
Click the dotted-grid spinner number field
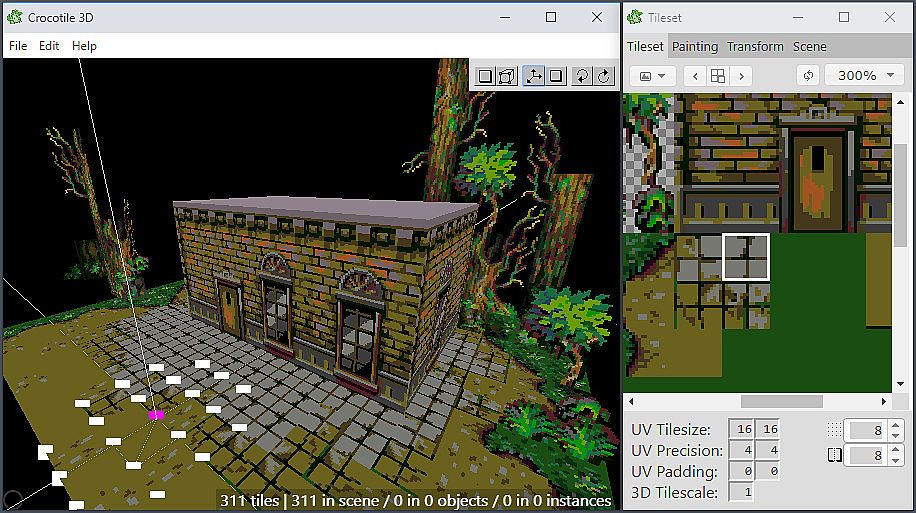866,431
